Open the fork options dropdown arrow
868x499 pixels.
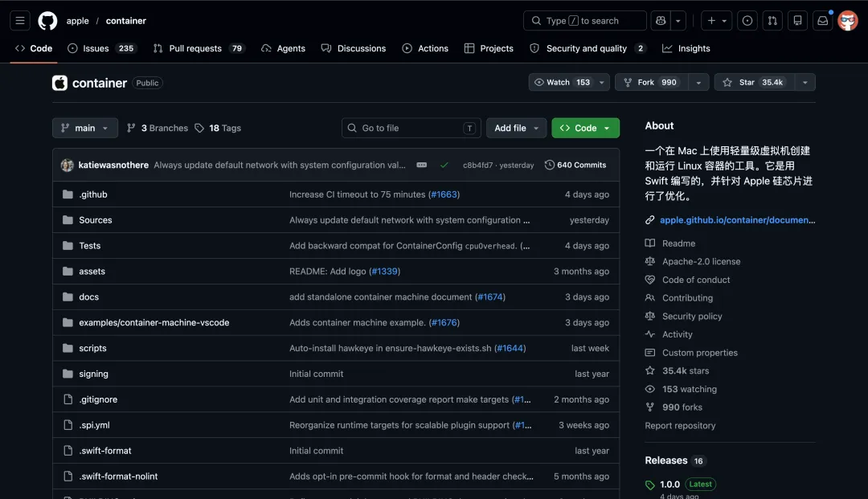coord(698,82)
